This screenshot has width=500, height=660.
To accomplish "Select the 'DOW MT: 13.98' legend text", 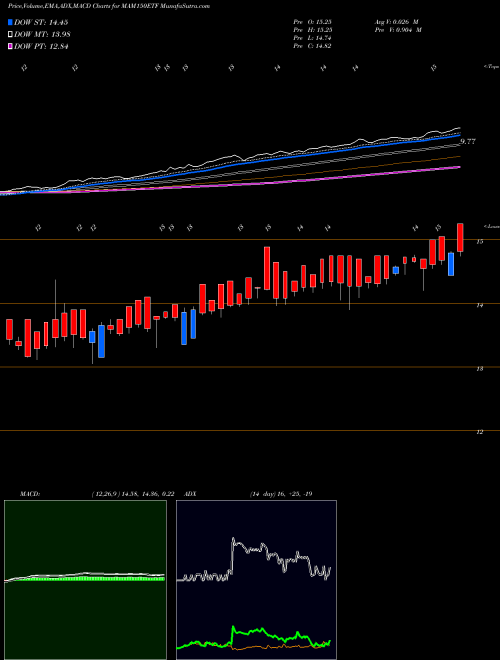I will (42, 35).
